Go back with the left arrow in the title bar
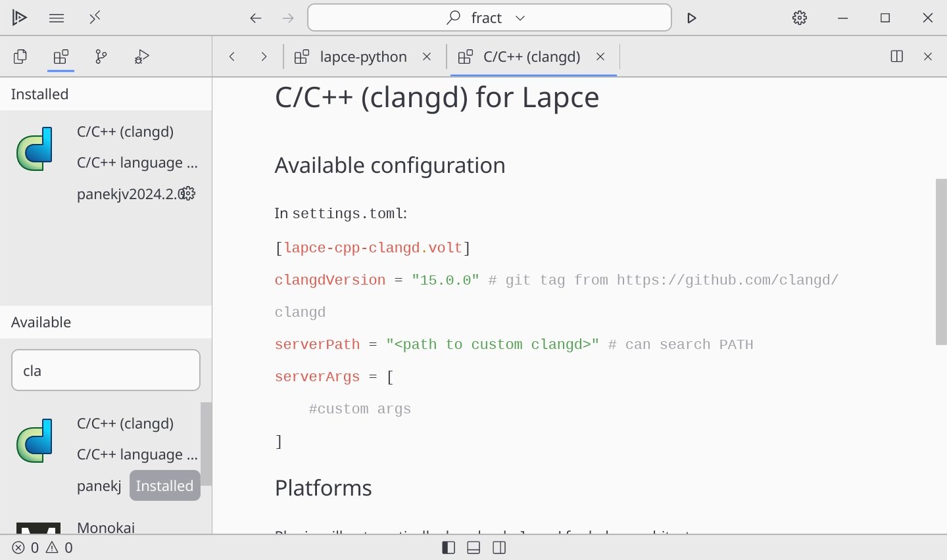 point(256,18)
